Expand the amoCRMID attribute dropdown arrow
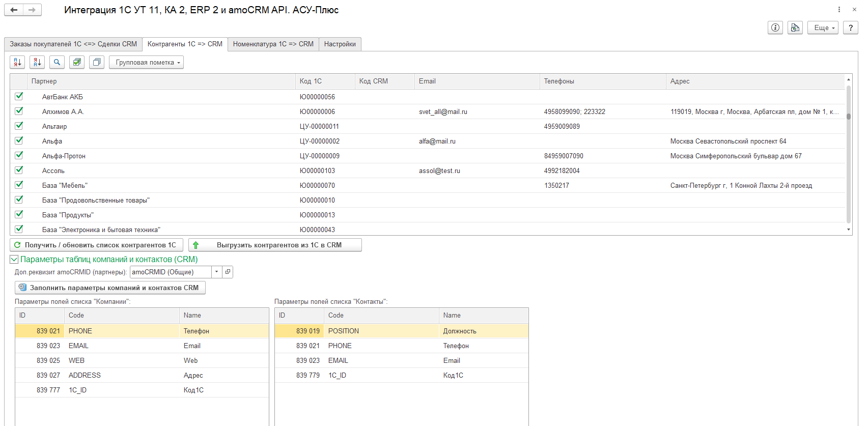 [x=217, y=272]
